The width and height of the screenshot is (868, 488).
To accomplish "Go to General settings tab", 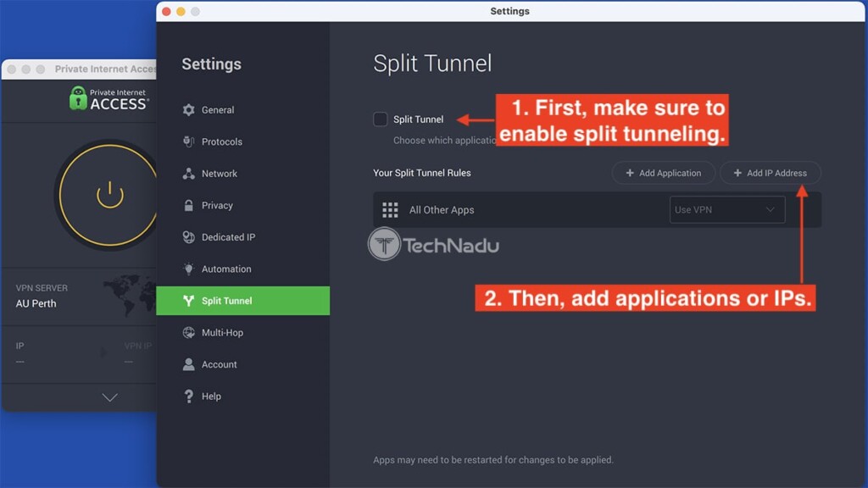I will click(x=242, y=109).
